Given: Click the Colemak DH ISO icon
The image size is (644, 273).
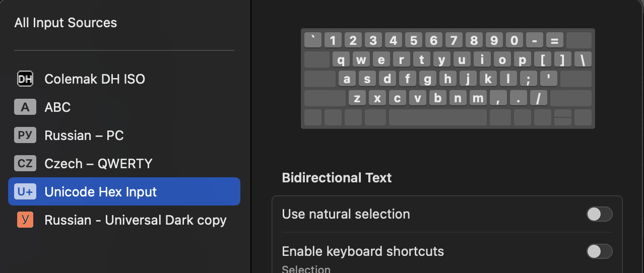Looking at the screenshot, I should click(x=25, y=79).
